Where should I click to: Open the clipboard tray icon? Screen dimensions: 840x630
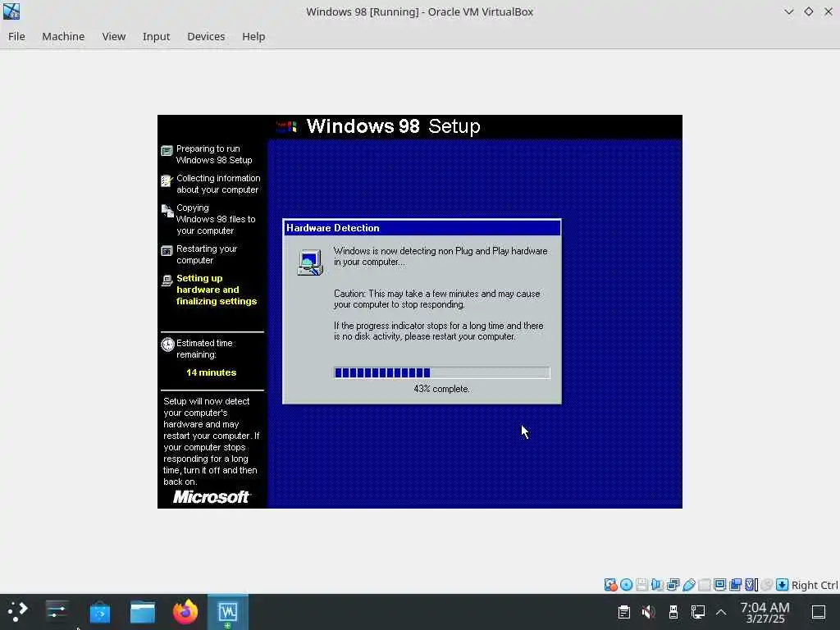(x=623, y=612)
